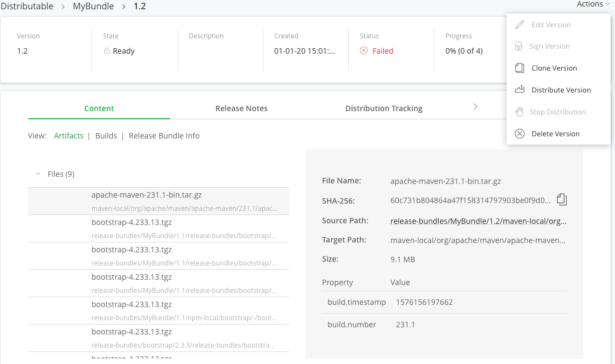The height and width of the screenshot is (364, 615).
Task: Click the Version value 1.2
Action: click(22, 51)
